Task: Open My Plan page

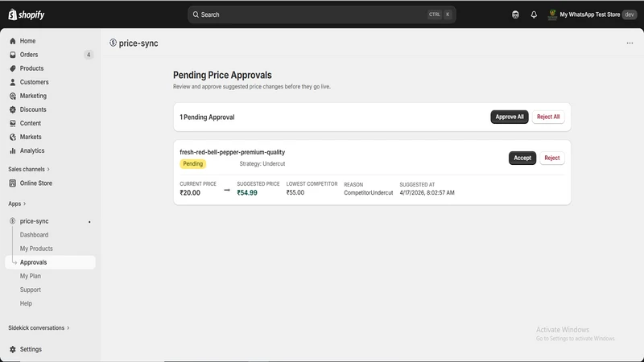Action: tap(31, 276)
